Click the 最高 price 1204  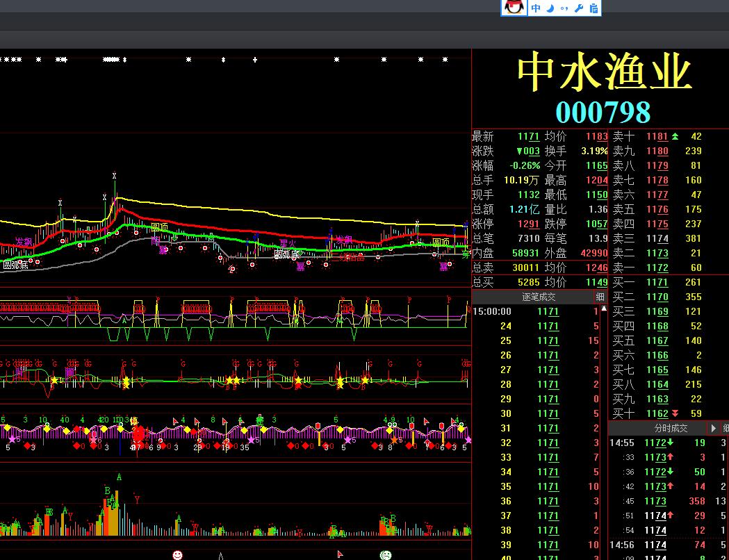[596, 180]
